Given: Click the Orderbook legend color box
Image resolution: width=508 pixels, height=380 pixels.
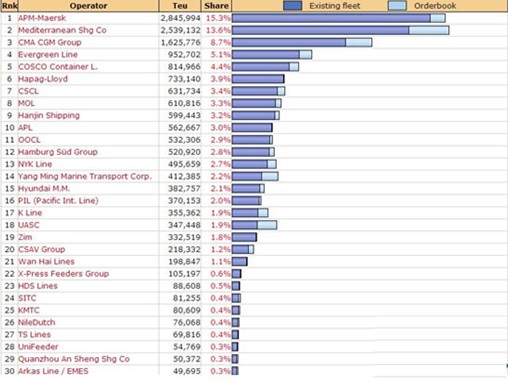Looking at the screenshot, I should [397, 6].
